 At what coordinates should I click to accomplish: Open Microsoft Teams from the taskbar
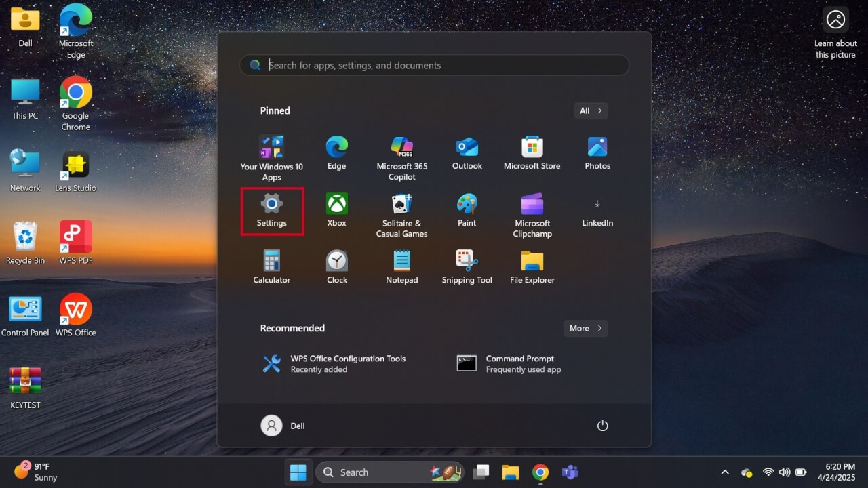point(570,472)
